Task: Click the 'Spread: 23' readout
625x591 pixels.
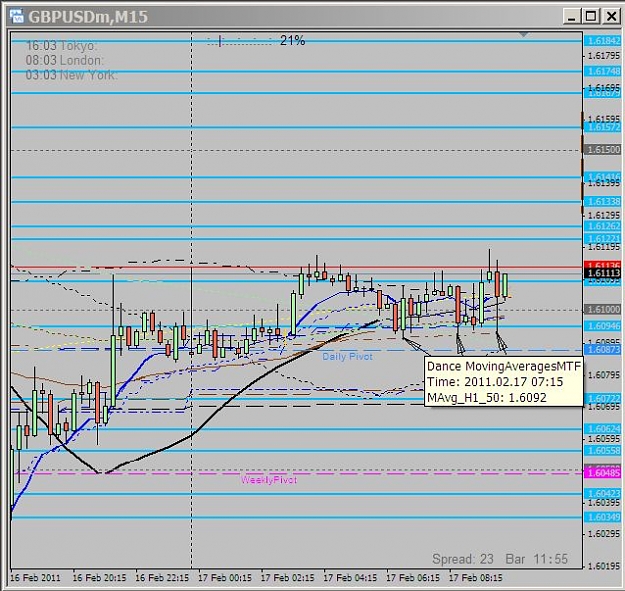Action: tap(462, 559)
